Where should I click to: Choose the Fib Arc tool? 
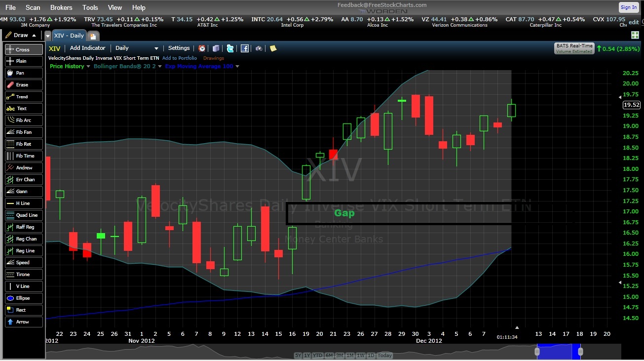point(24,120)
